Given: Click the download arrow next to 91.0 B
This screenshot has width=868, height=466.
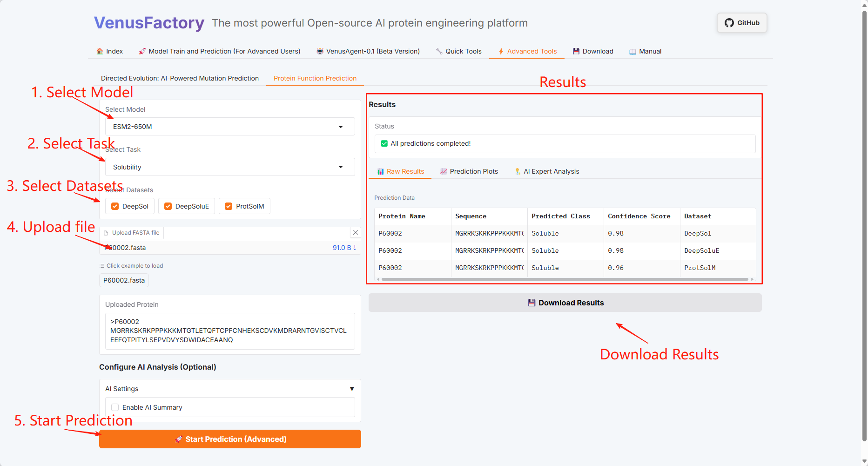Looking at the screenshot, I should [355, 248].
